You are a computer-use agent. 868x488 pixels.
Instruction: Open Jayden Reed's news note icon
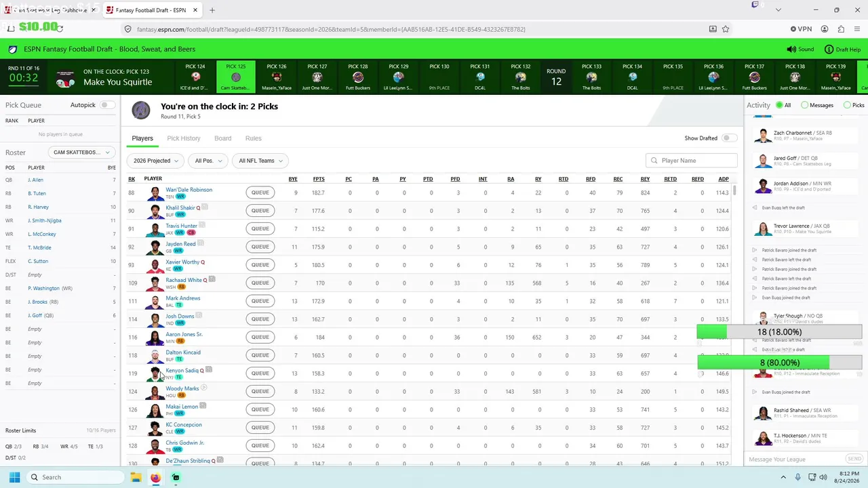[201, 244]
